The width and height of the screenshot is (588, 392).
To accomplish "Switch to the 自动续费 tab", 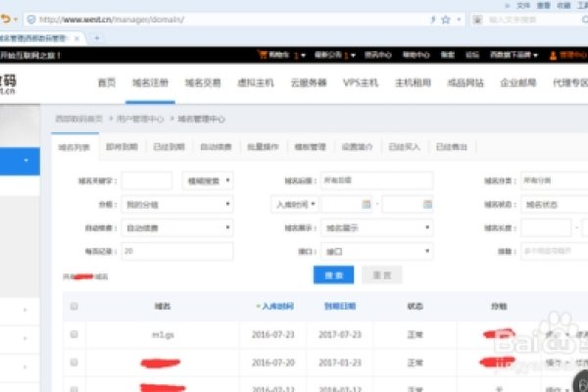I will pos(216,147).
